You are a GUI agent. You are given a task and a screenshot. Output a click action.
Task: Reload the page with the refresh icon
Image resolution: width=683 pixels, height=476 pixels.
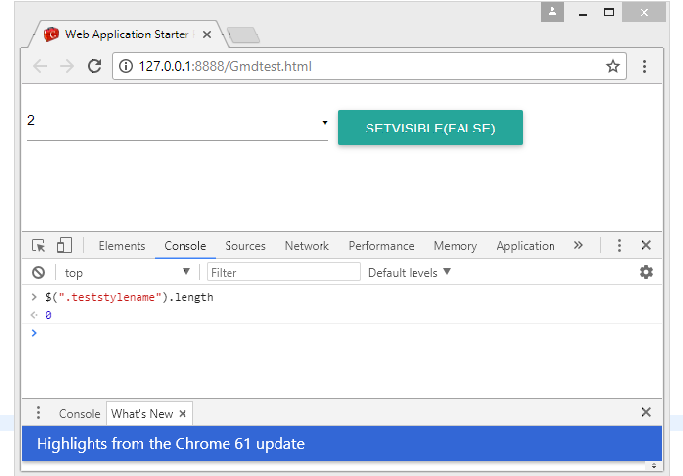(x=95, y=66)
